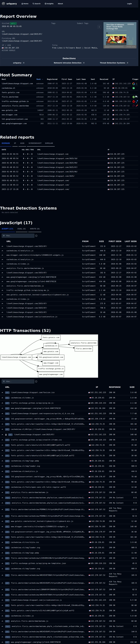Screen dimensions: 140x644
Task: Click the info icon beside the HTTP Transactions filter
Action: pos(36,381)
